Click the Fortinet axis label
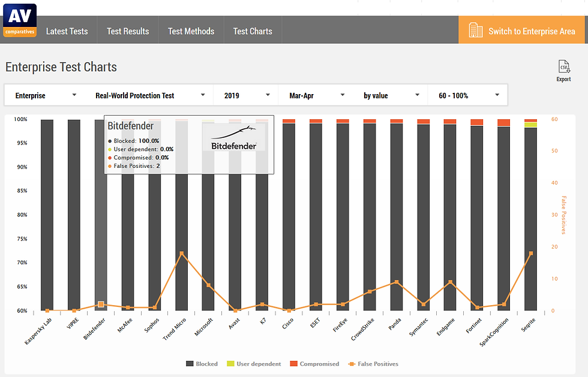The height and width of the screenshot is (377, 588). [473, 325]
